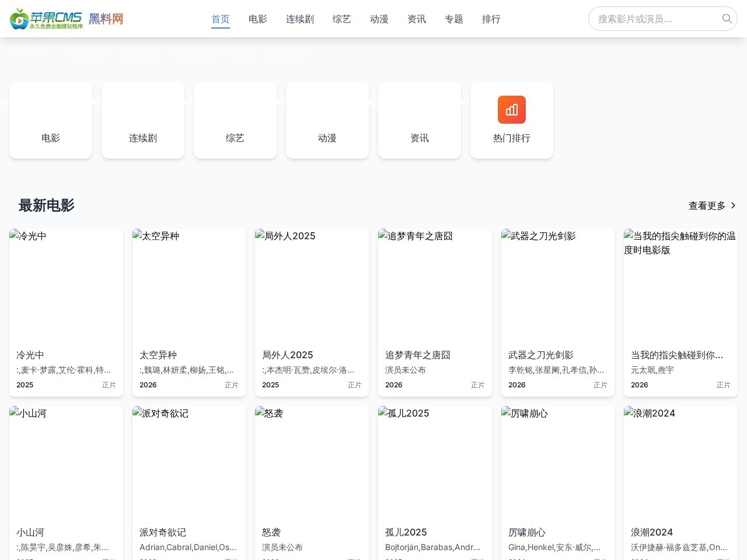Click the arrow chevron beside 查看更多
Viewport: 747px width, 560px height.
tap(734, 205)
